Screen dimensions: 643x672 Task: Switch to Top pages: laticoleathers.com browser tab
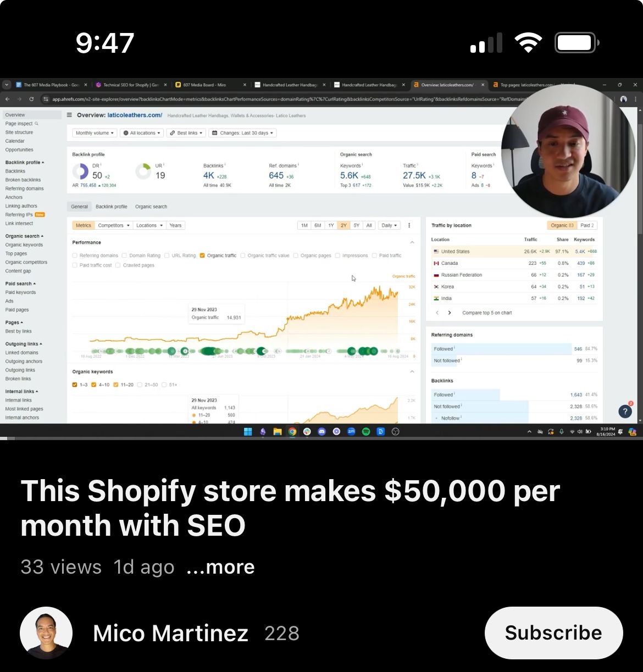coord(528,85)
